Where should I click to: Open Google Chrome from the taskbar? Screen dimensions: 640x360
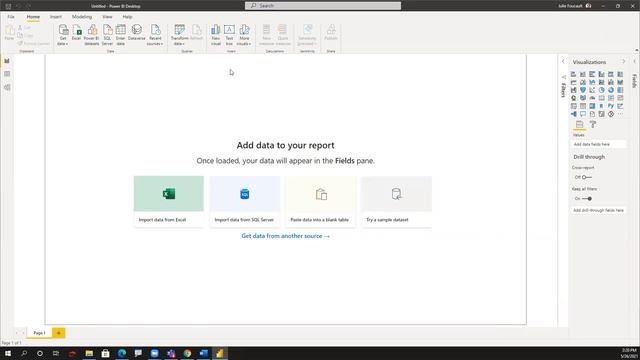[x=187, y=353]
